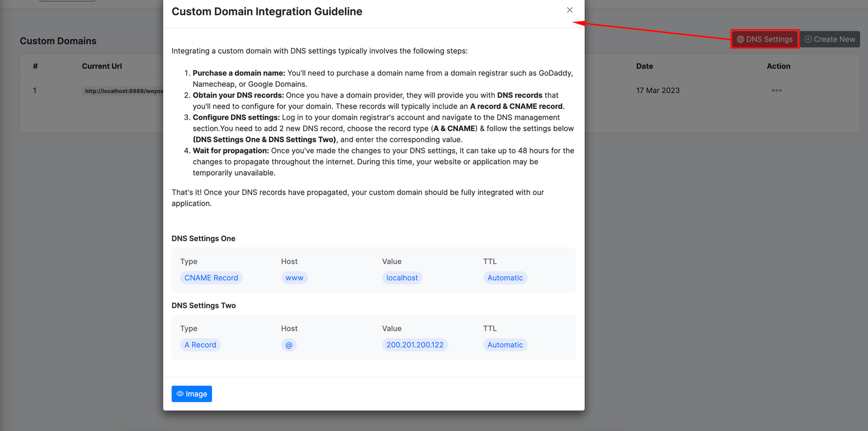Click the Custom Domains page heading
This screenshot has height=431, width=868.
pos(58,41)
